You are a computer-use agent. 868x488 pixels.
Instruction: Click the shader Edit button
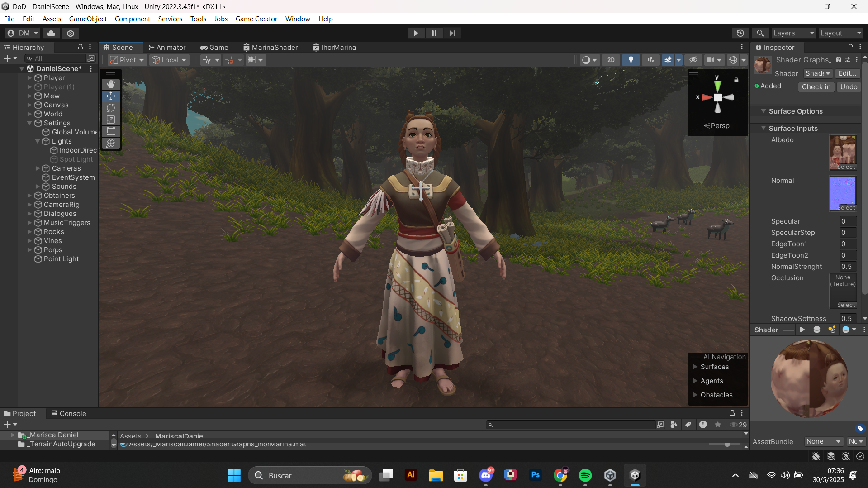point(847,73)
